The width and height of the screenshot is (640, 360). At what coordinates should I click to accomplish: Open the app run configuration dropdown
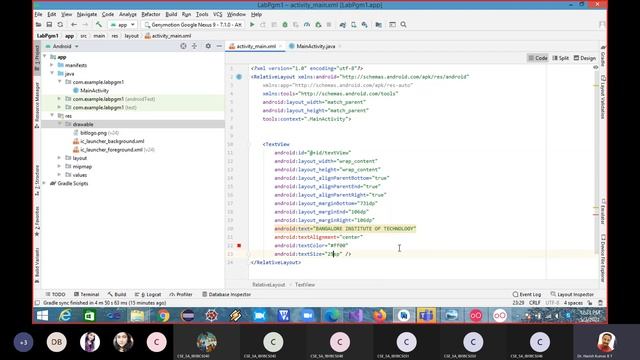(x=122, y=25)
